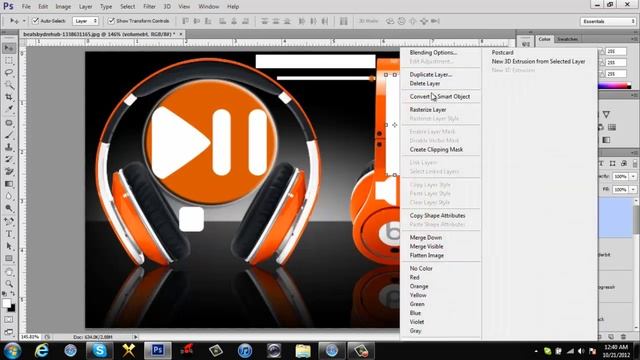Select the Brush tool
Screen dimensions: 640x360
pos(9,135)
